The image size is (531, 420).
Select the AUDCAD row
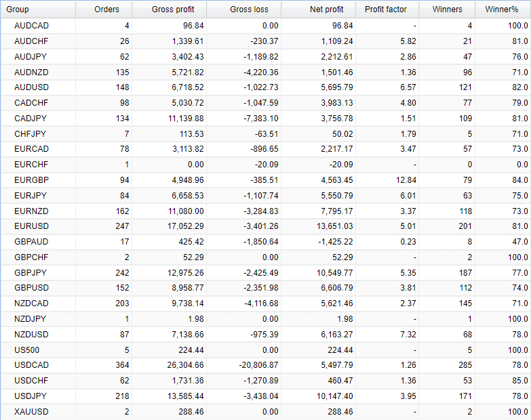(x=266, y=26)
